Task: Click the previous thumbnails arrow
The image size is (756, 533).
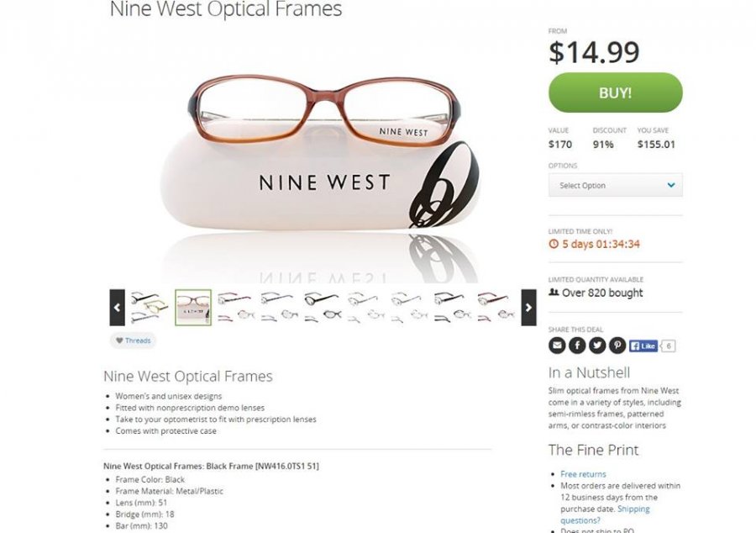Action: point(117,308)
